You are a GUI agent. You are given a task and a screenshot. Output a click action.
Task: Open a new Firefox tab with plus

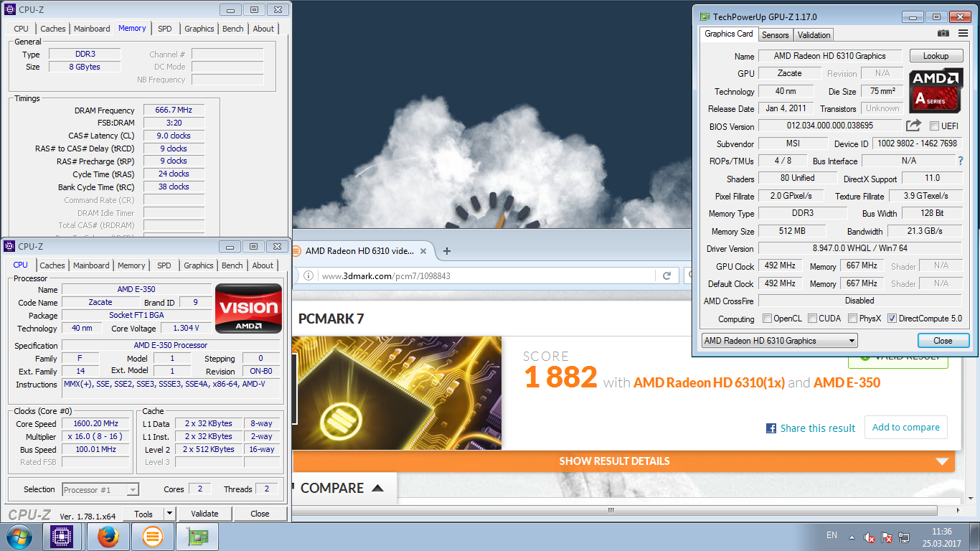(x=447, y=251)
